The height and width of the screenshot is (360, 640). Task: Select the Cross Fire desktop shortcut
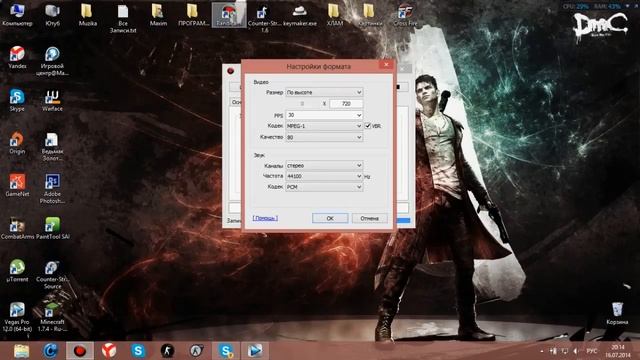coord(405,15)
